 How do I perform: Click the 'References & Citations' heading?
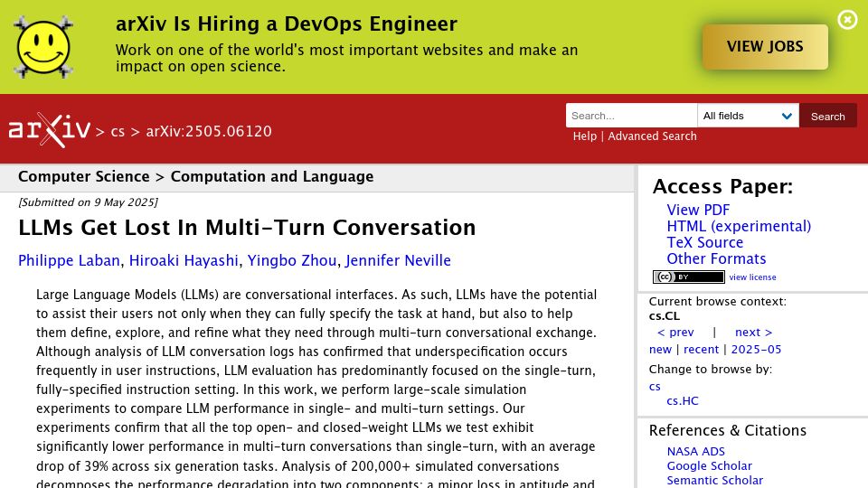727,430
